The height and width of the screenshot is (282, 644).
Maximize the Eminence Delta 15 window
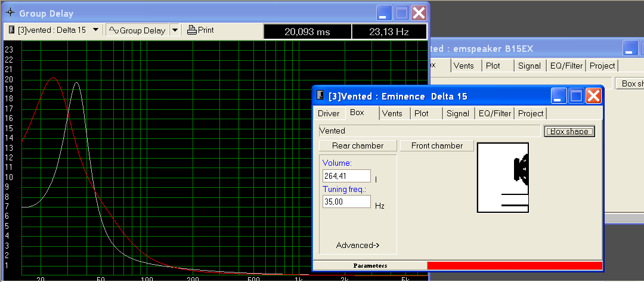coord(576,96)
